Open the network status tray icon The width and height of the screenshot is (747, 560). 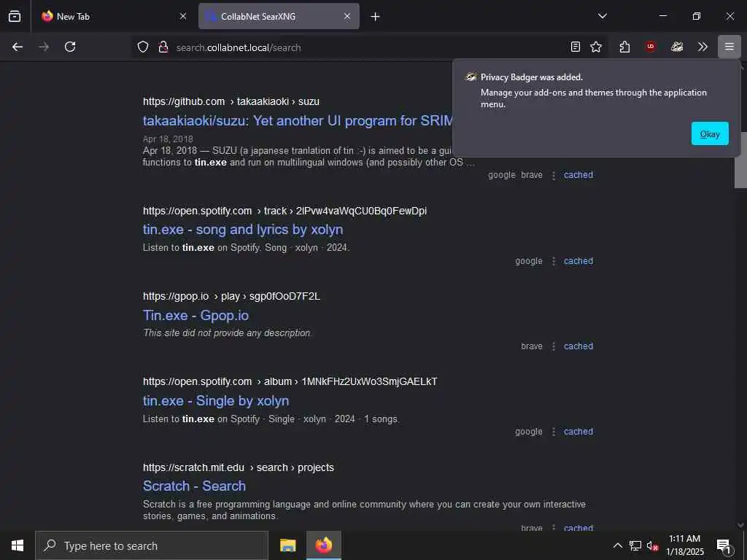(635, 545)
